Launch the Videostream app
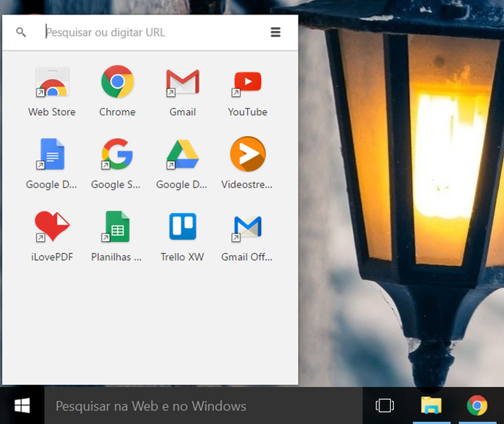The width and height of the screenshot is (504, 424). [x=247, y=154]
